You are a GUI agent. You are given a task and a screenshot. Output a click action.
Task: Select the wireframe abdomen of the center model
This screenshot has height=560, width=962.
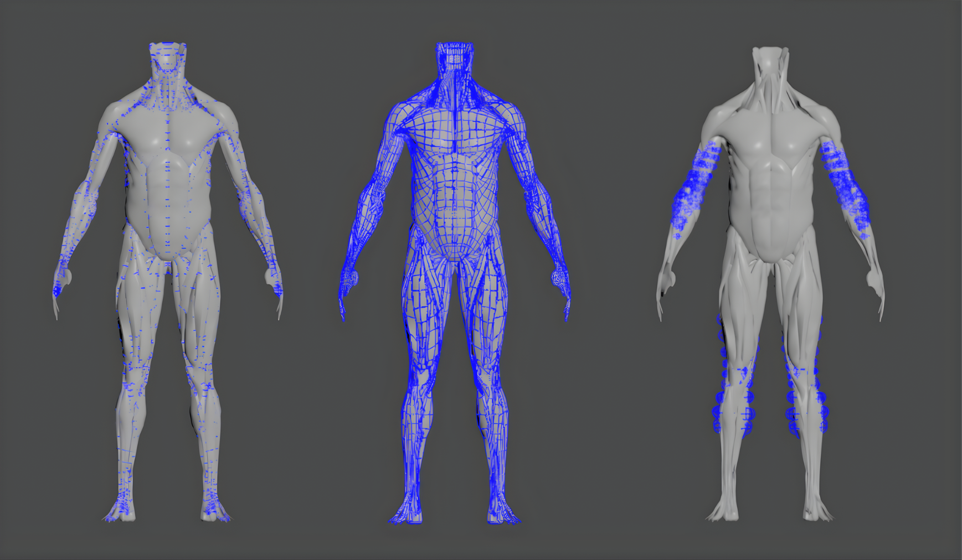coord(455,210)
